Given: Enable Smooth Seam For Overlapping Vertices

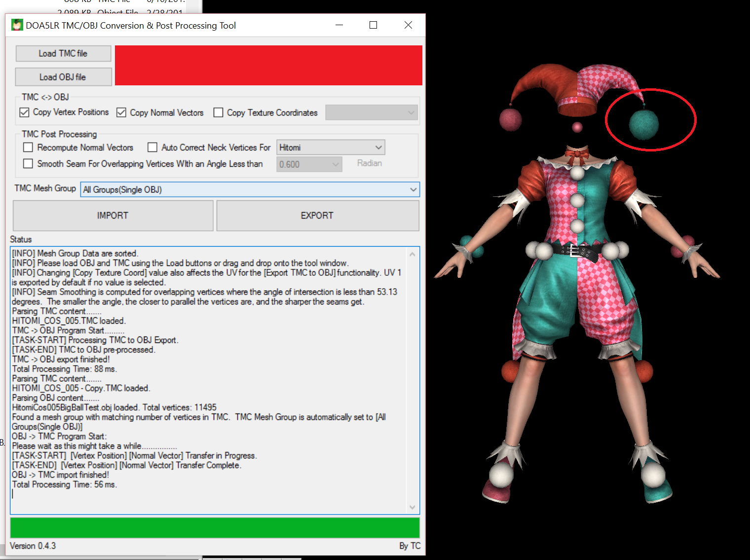Looking at the screenshot, I should click(28, 164).
